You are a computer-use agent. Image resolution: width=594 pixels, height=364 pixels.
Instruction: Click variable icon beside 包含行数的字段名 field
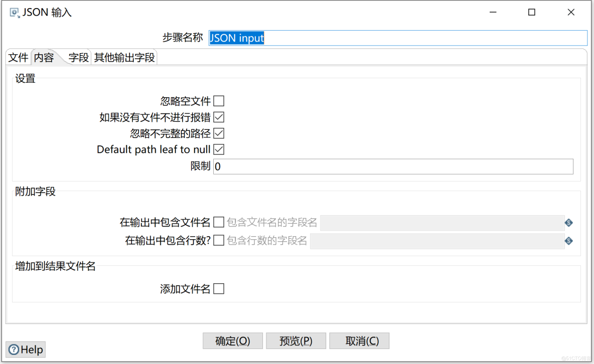568,241
